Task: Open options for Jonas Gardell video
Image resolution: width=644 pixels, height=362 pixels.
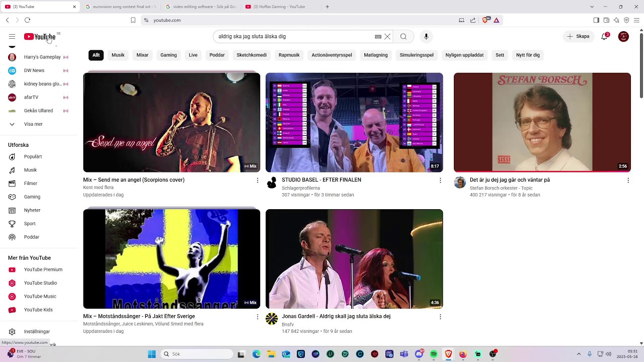Action: pos(440,317)
